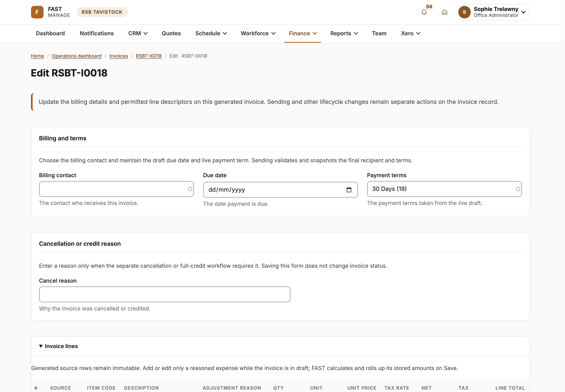This screenshot has width=565, height=392.
Task: Open the Payment terms combo box
Action: (x=444, y=189)
